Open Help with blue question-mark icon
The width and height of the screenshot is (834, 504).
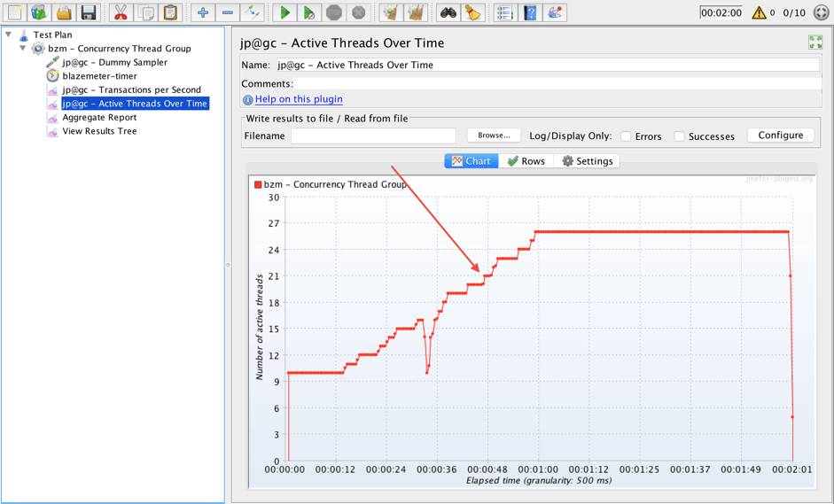click(530, 12)
